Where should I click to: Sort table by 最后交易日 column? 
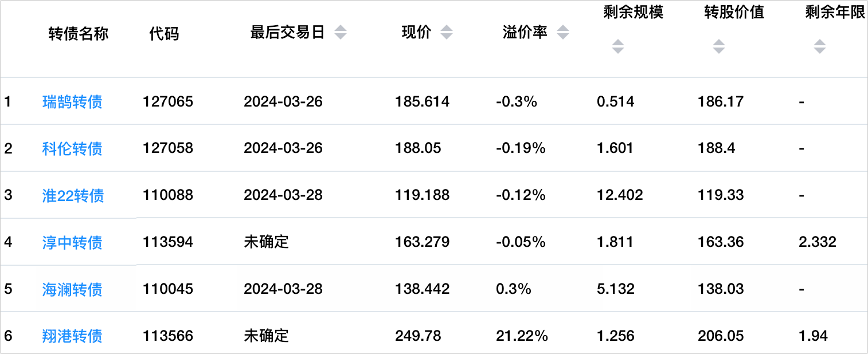341,33
